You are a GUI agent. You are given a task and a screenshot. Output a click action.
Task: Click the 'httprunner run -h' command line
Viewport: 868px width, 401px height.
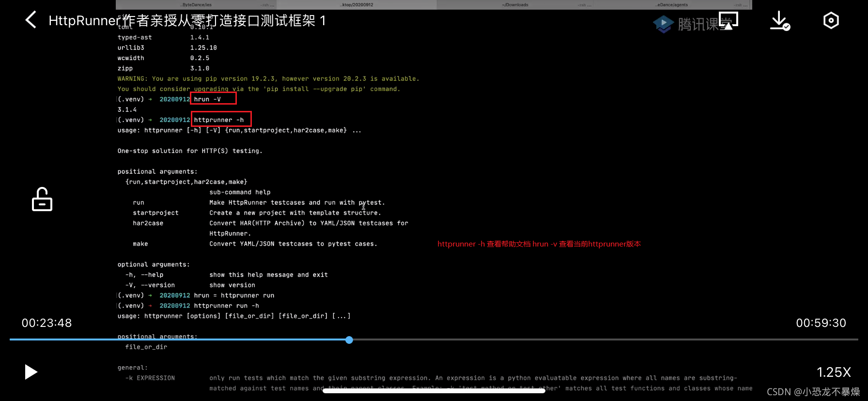click(x=226, y=306)
